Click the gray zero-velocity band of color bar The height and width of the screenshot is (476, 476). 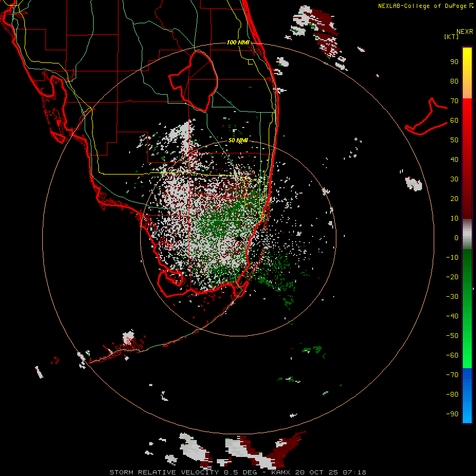tap(467, 234)
